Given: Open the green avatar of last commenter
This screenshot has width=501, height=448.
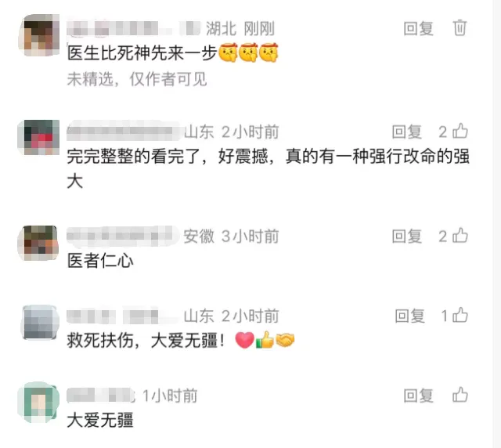Looking at the screenshot, I should (x=38, y=402).
